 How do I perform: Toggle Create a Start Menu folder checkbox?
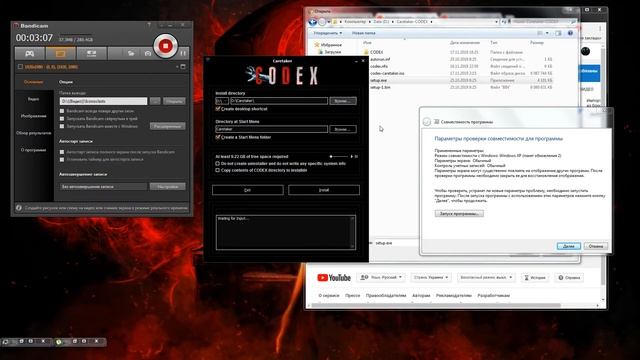point(218,137)
